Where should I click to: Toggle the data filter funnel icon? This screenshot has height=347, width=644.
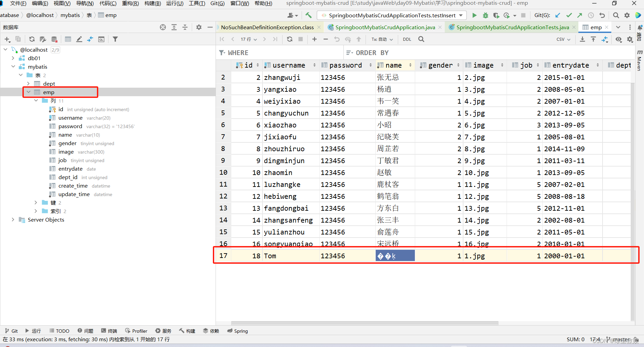point(115,39)
